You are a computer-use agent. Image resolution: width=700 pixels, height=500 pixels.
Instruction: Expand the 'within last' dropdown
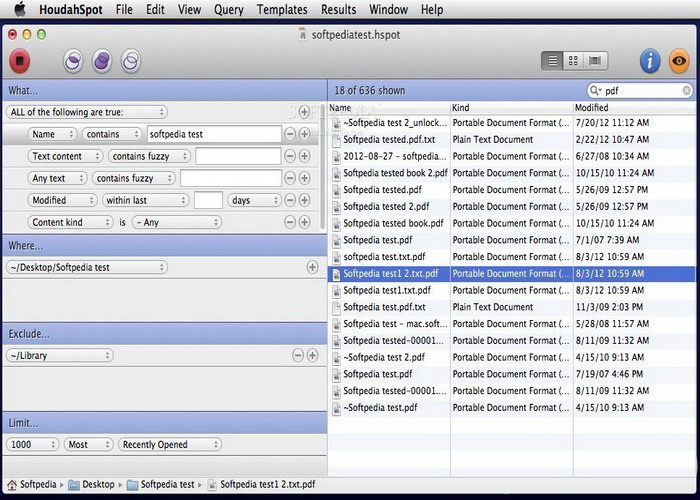tap(144, 200)
